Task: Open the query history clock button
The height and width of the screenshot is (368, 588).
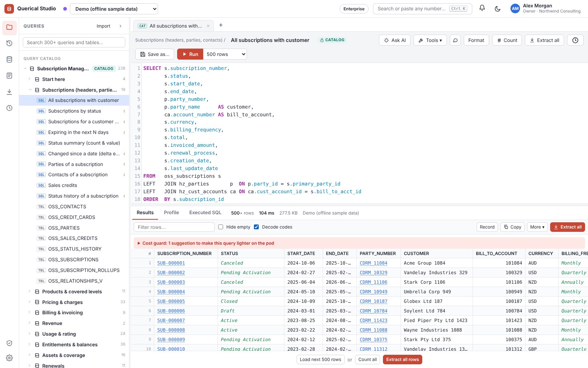Action: tap(575, 40)
